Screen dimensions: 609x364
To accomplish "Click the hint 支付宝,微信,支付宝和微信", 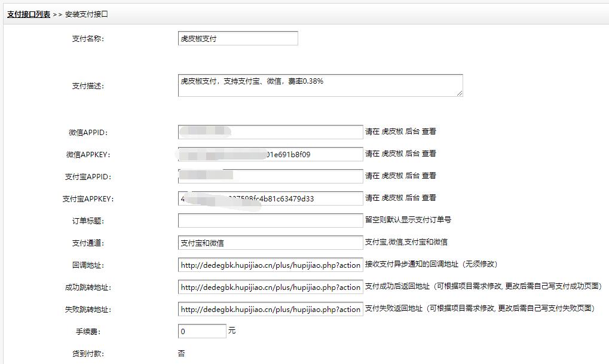I will coord(406,242).
